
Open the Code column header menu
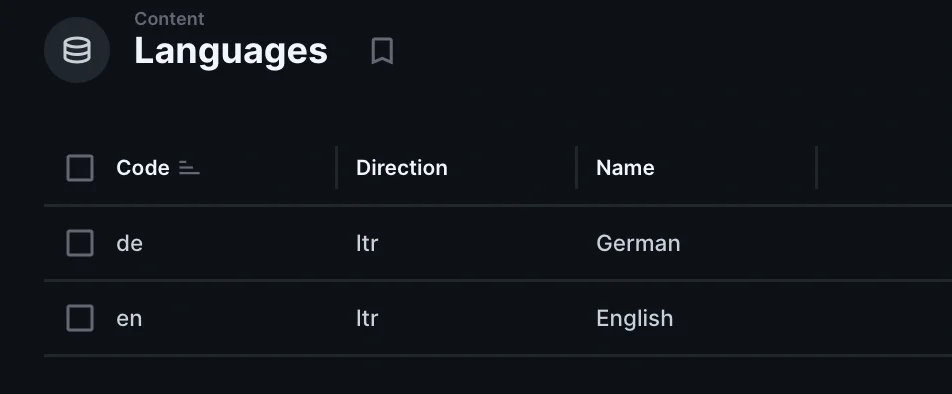143,168
